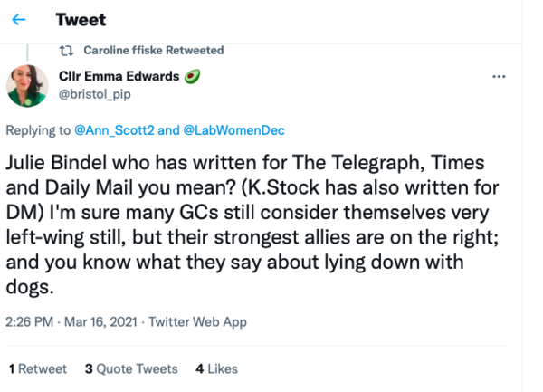Click the "Retweeted" word in the retweet notice
This screenshot has width=543, height=392.
(195, 51)
